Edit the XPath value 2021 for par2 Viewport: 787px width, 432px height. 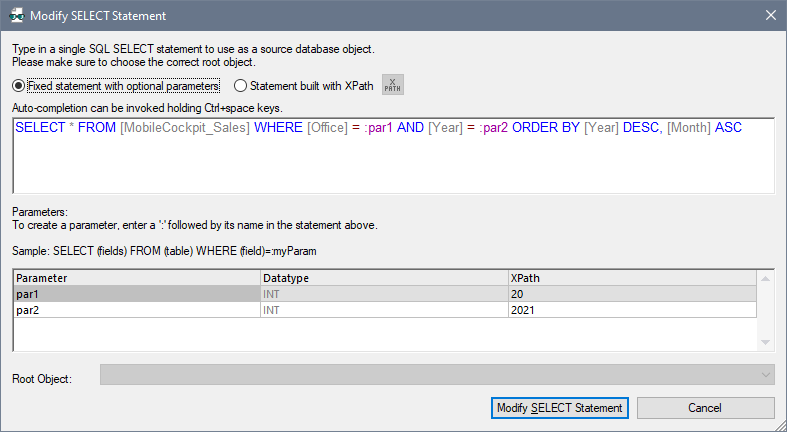(631, 310)
